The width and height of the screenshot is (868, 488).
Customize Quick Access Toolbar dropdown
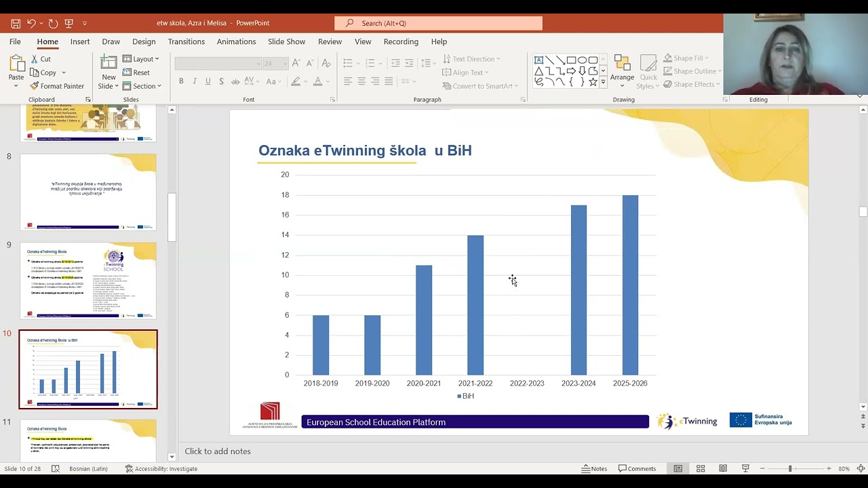(x=85, y=23)
